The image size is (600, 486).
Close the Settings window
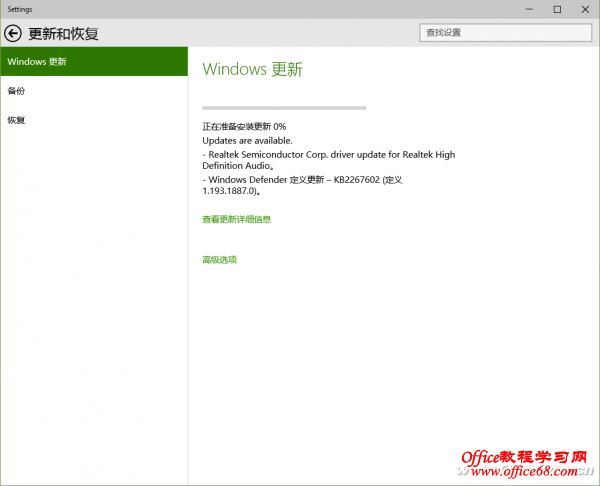[x=585, y=9]
